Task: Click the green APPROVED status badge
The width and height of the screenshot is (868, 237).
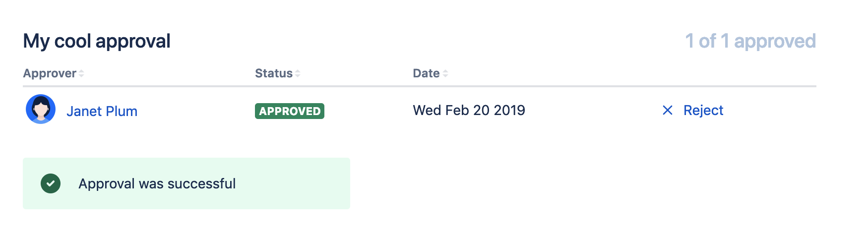Action: tap(290, 111)
